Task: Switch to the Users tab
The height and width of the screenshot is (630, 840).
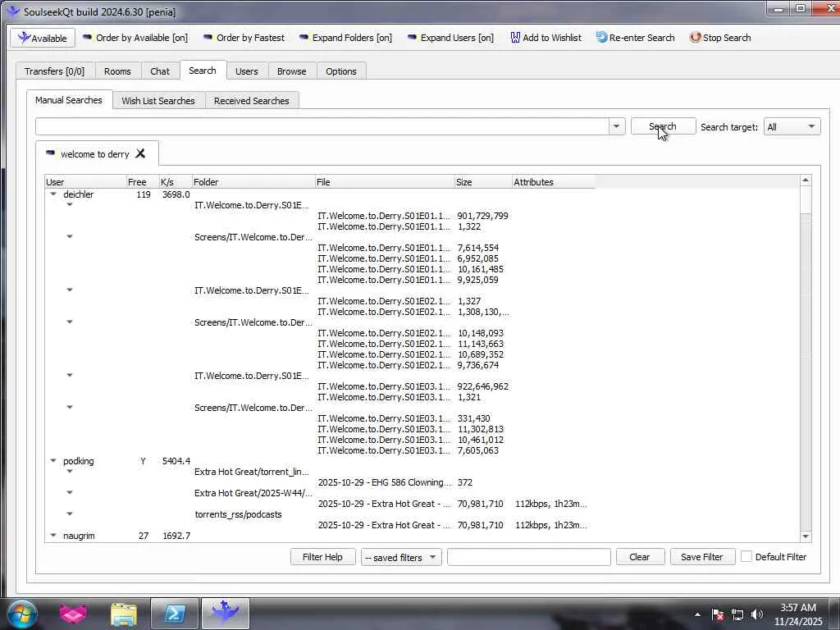Action: (246, 71)
